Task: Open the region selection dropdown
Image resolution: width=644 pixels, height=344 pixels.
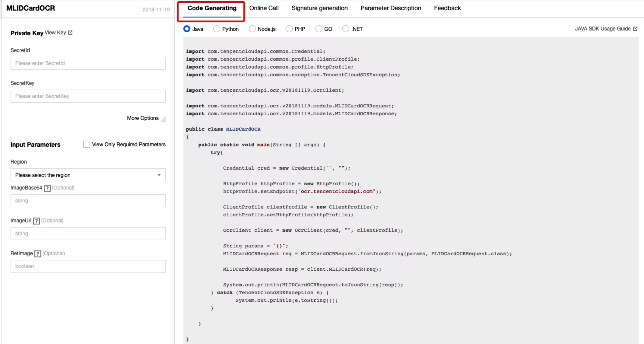Action: (88, 175)
